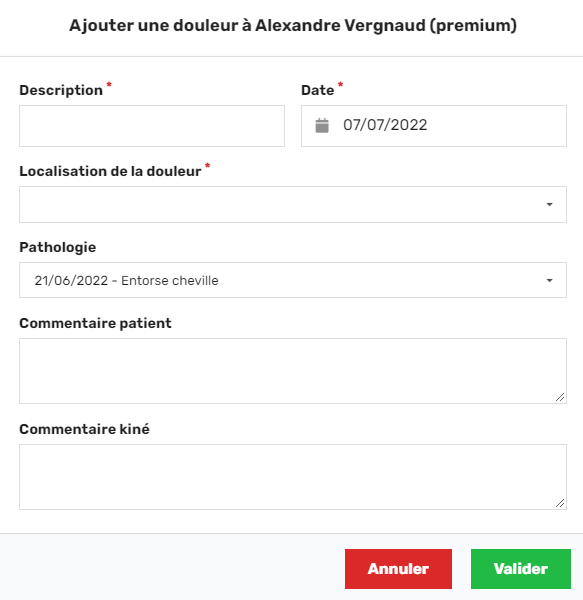
Task: Click the calendar icon in Date field
Action: point(322,126)
